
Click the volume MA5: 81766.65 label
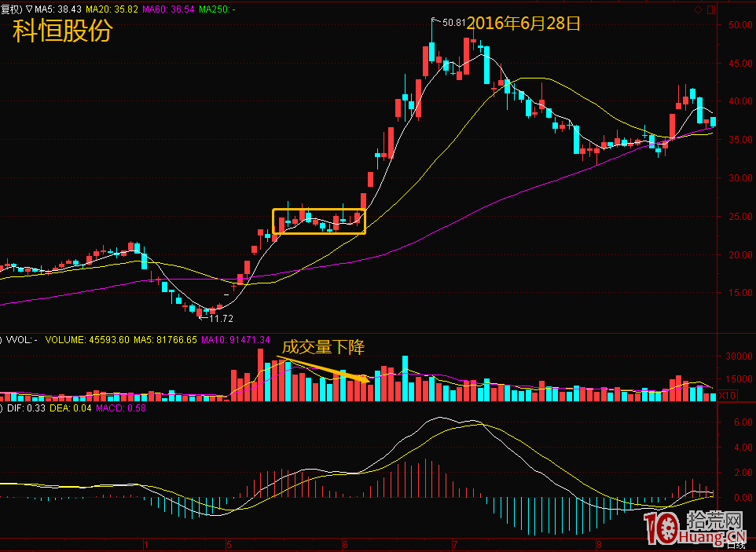(165, 340)
